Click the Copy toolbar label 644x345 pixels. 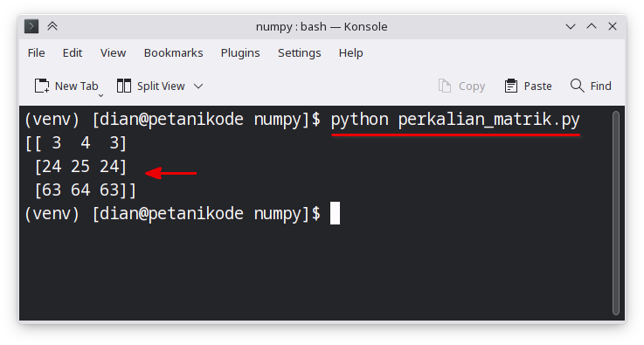point(472,86)
